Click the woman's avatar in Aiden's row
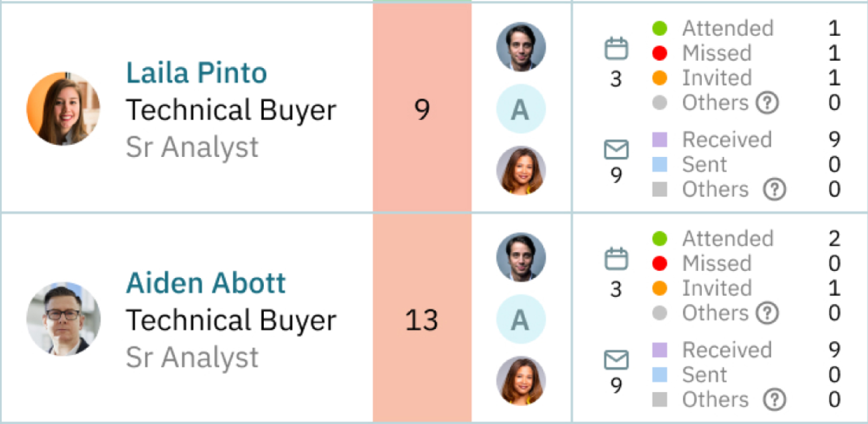Image resolution: width=868 pixels, height=424 pixels. (x=521, y=381)
